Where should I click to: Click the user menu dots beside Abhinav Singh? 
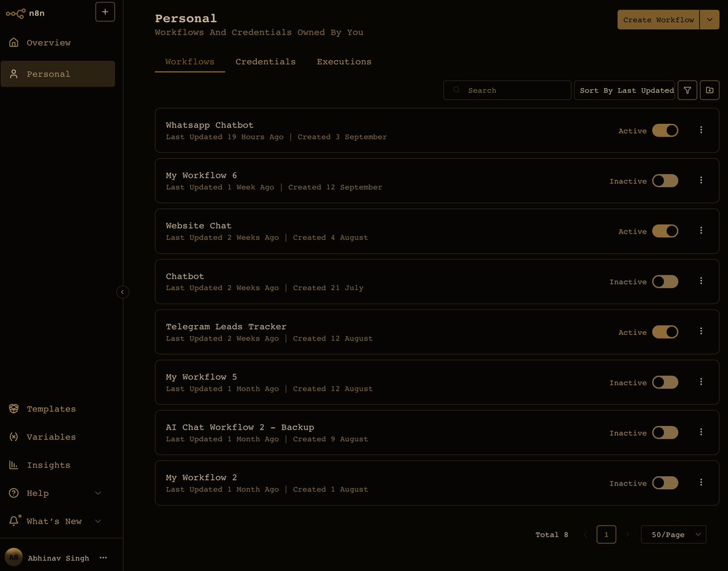pos(103,558)
